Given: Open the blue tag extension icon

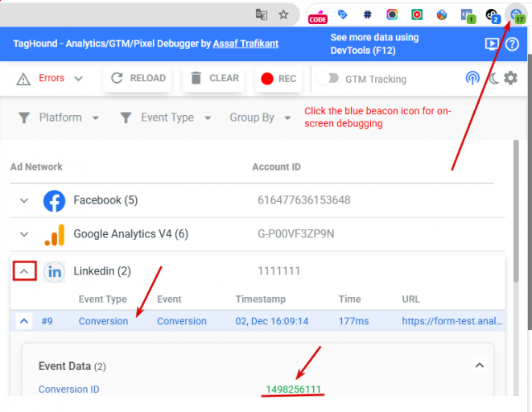Looking at the screenshot, I should (343, 14).
